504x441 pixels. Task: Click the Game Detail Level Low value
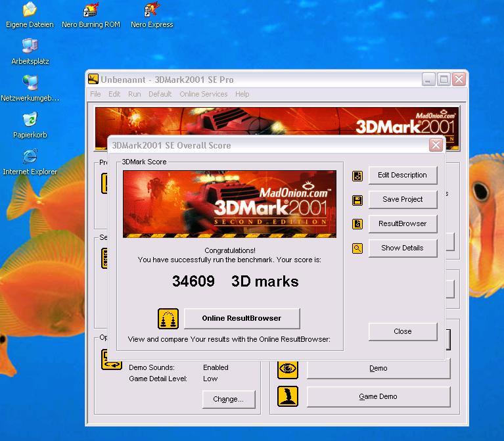pos(210,379)
